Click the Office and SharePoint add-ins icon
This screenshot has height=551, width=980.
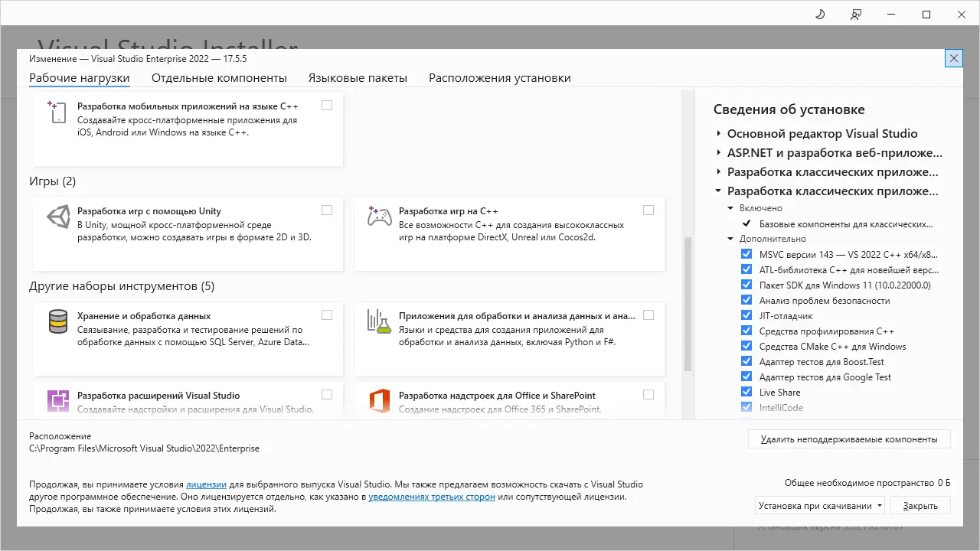(380, 401)
